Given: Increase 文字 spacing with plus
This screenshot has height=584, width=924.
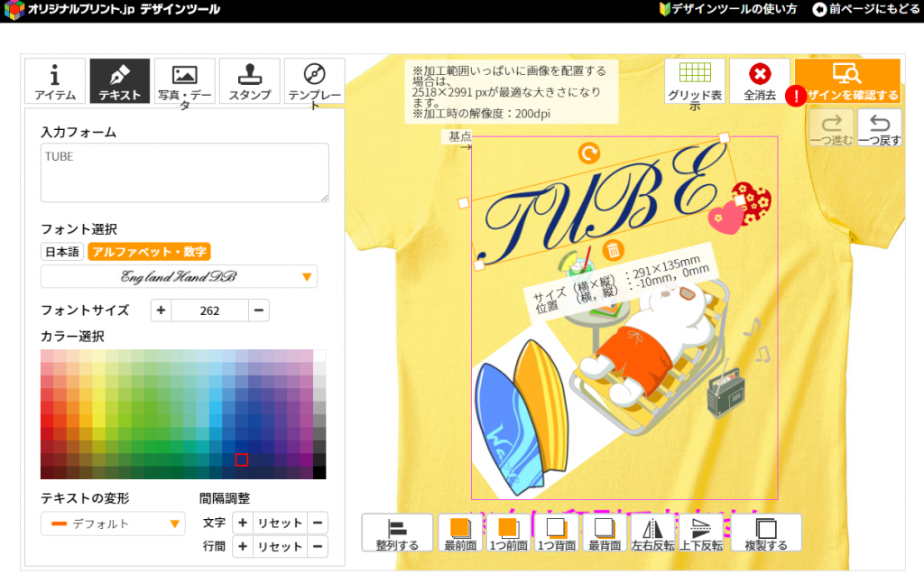Looking at the screenshot, I should (x=242, y=523).
